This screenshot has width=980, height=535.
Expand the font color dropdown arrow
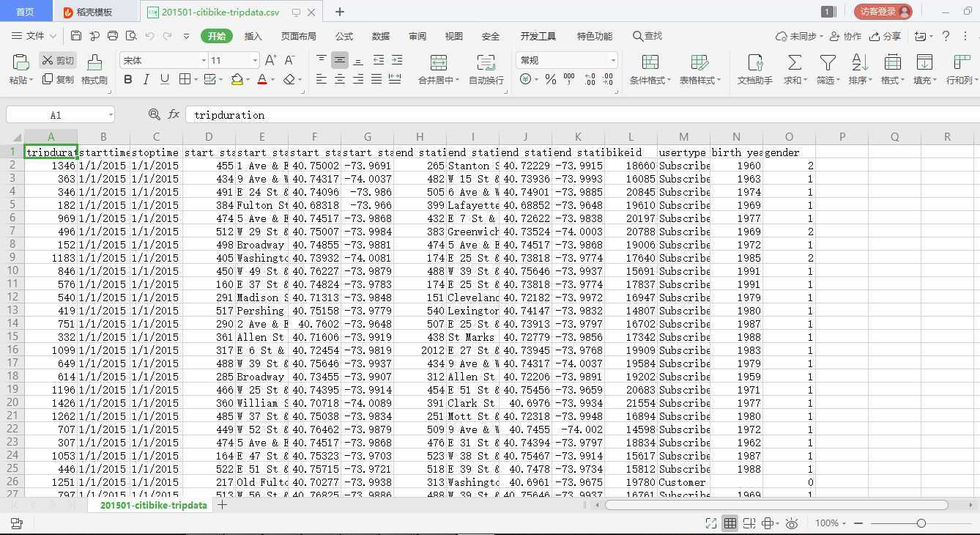(x=273, y=79)
